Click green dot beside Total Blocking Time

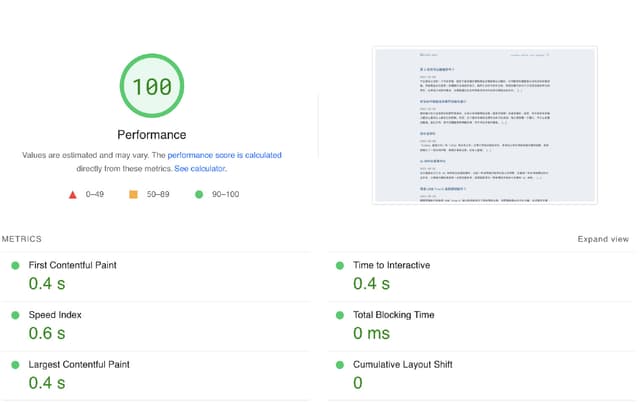pos(338,315)
